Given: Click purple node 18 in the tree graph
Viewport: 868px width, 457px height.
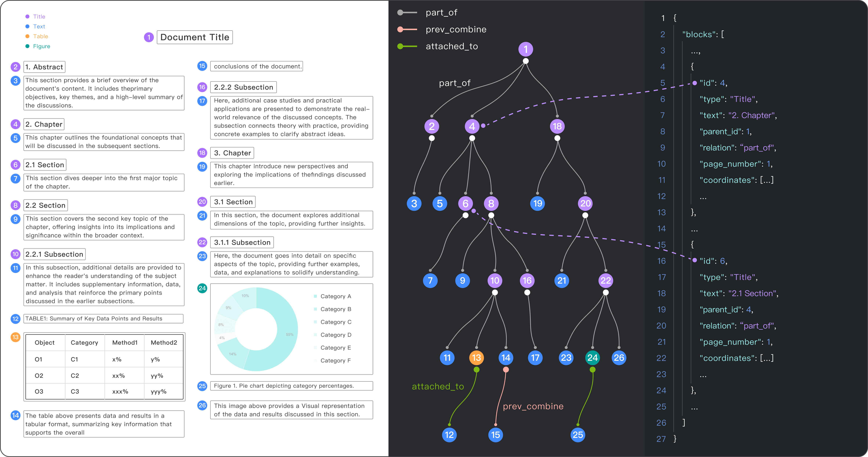Looking at the screenshot, I should pyautogui.click(x=557, y=126).
